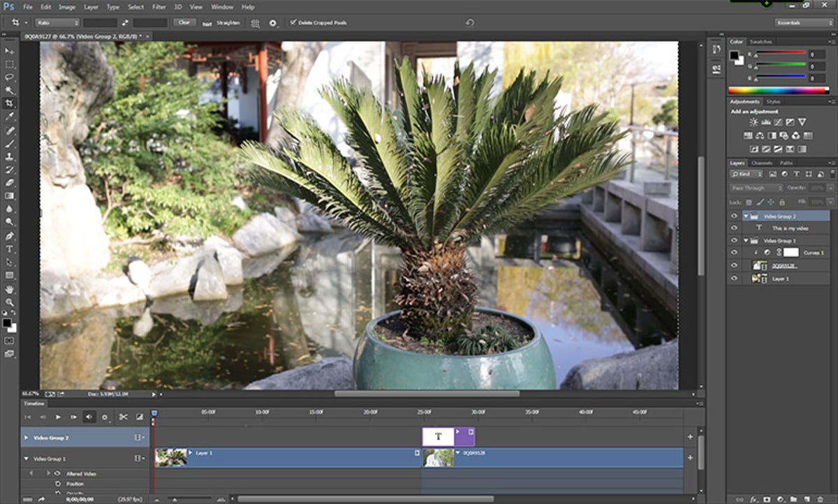Viewport: 838px width, 504px height.
Task: Select the purple text clip in timeline
Action: coord(448,437)
